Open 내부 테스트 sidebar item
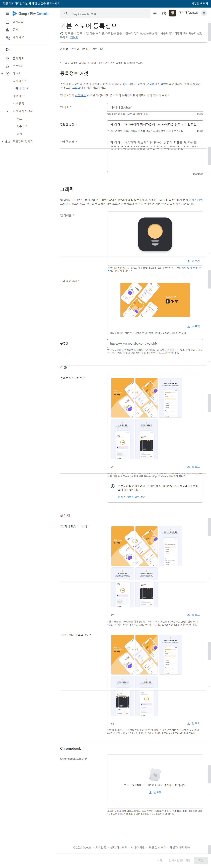Screen dimensions: 211x868 point(20,96)
